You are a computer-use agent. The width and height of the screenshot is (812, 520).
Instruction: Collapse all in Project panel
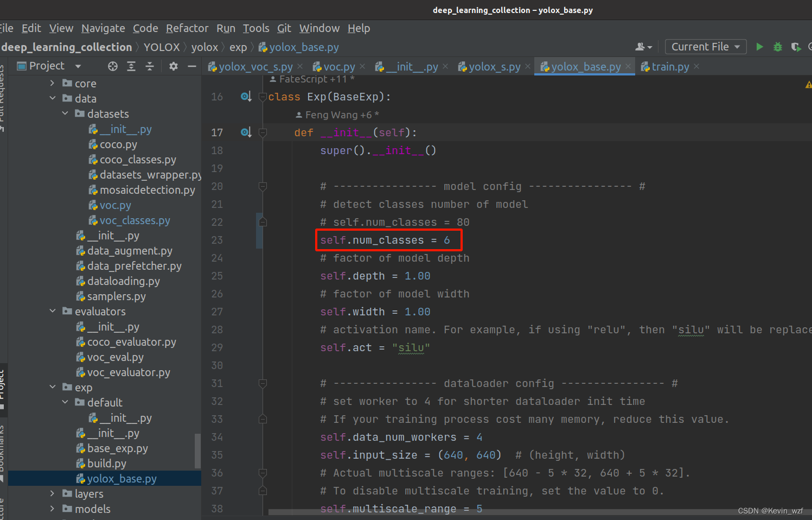click(150, 66)
